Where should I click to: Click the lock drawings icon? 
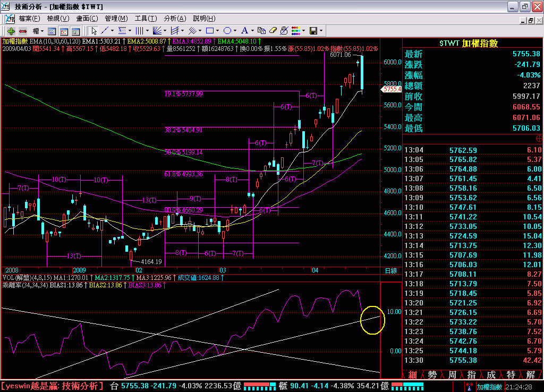[284, 31]
